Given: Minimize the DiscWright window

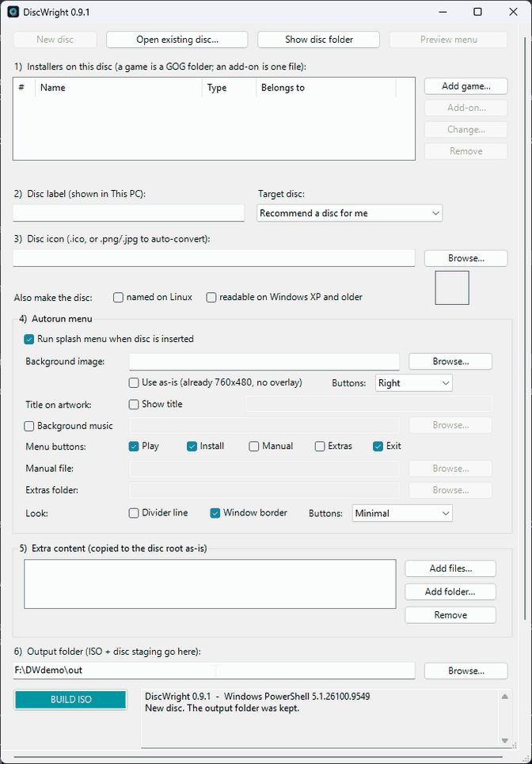Looking at the screenshot, I should [443, 12].
